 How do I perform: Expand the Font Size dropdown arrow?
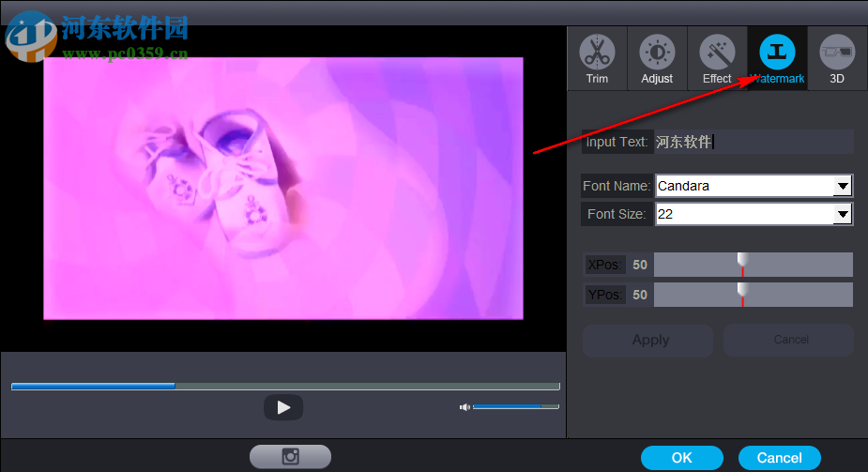click(843, 214)
